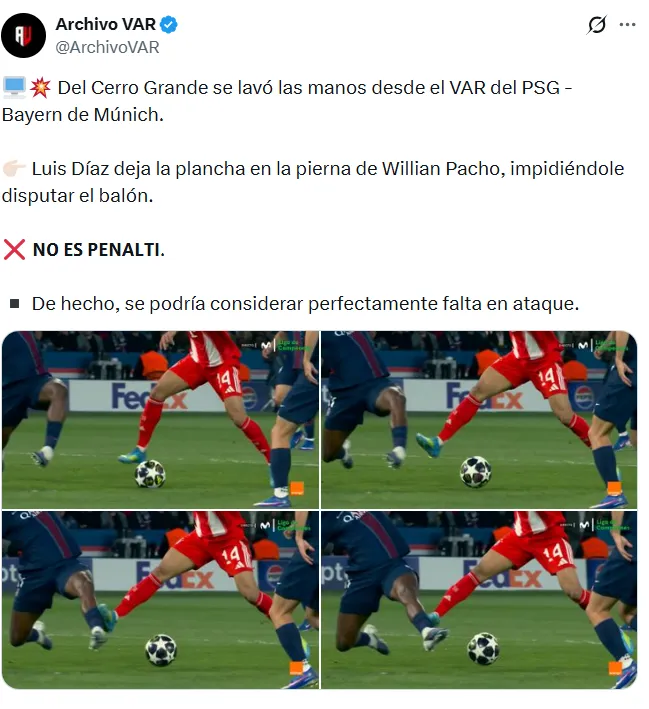Viewport: 649px width, 709px height.
Task: Open the three-dot more options menu
Action: coord(627,24)
